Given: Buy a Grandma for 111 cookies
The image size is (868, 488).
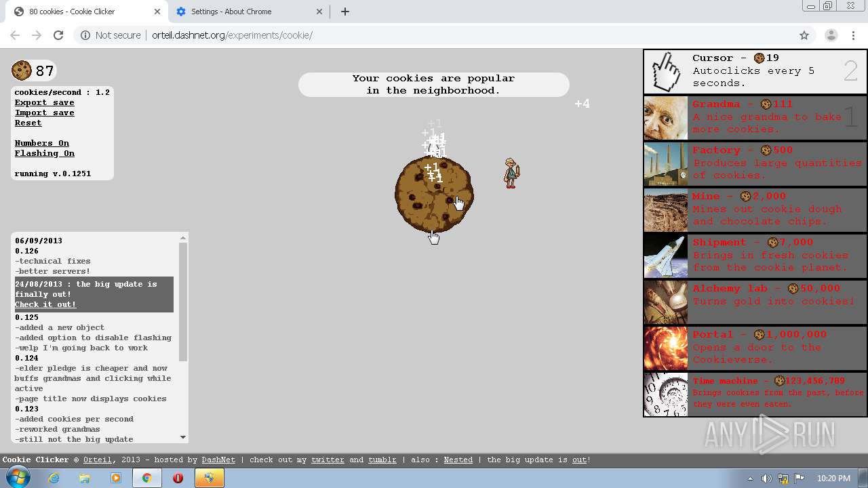Looking at the screenshot, I should tap(755, 117).
